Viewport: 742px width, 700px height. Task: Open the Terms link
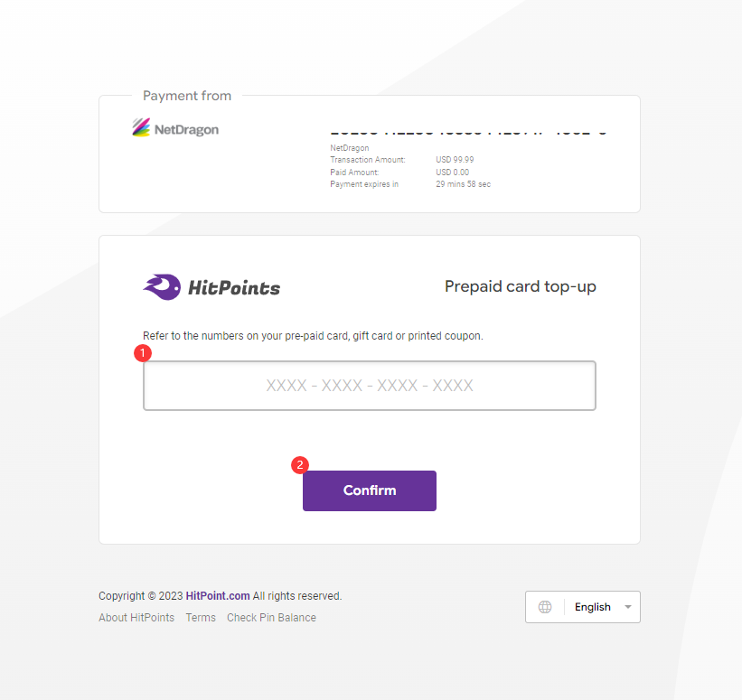pyautogui.click(x=201, y=618)
